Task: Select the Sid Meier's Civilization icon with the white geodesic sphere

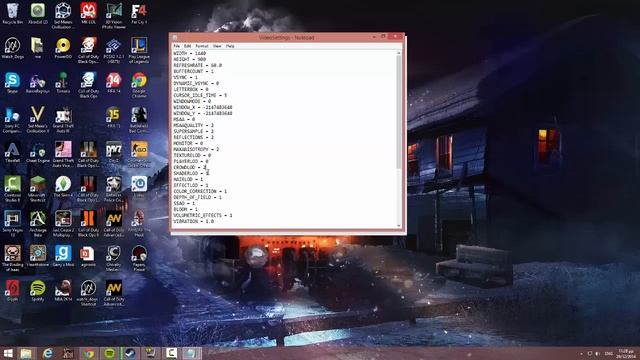Action: tap(63, 16)
